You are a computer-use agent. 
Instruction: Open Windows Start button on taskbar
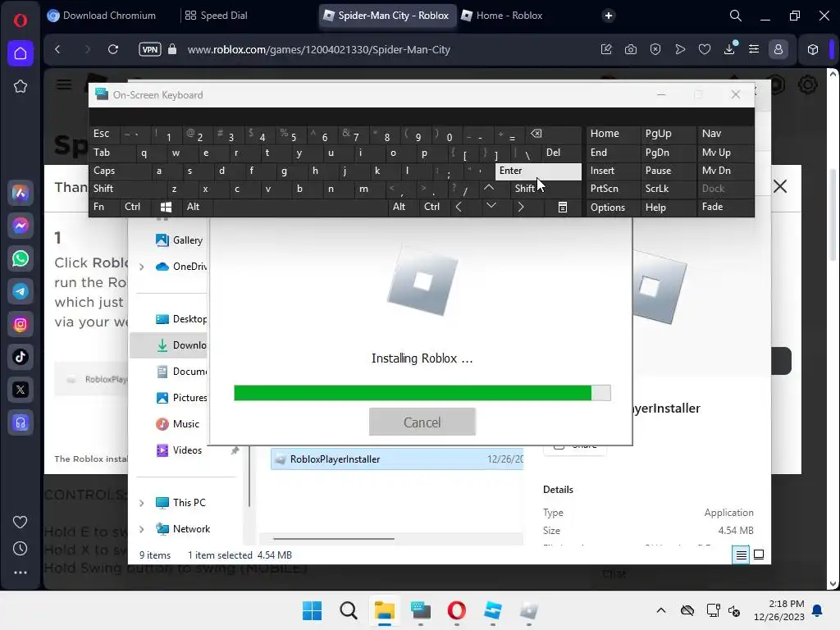pos(312,610)
